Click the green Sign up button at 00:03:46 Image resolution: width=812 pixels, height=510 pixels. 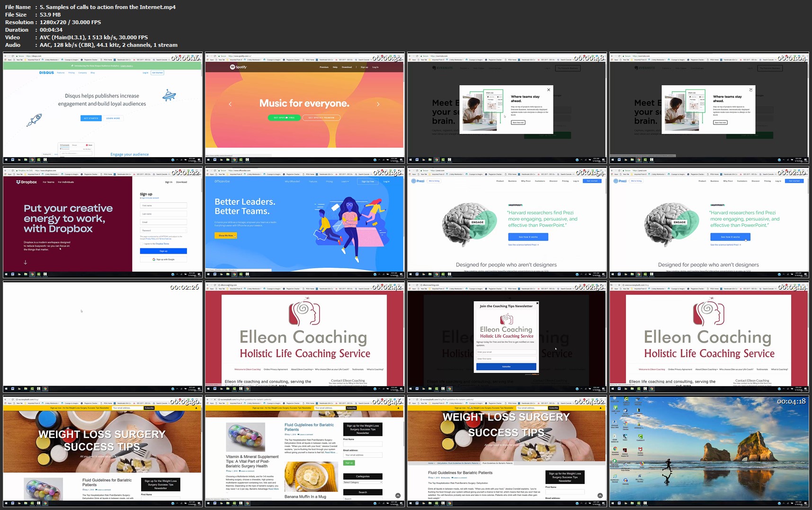[349, 463]
